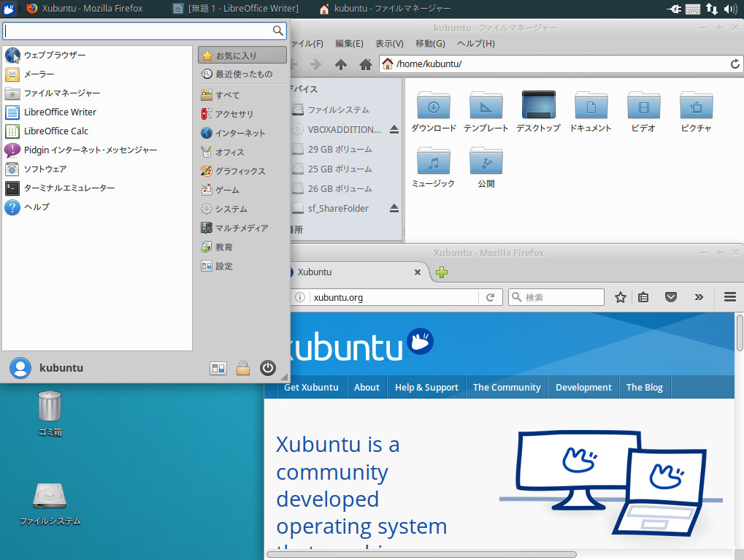Image resolution: width=744 pixels, height=560 pixels.
Task: Open the ピクチャ folder
Action: click(696, 112)
